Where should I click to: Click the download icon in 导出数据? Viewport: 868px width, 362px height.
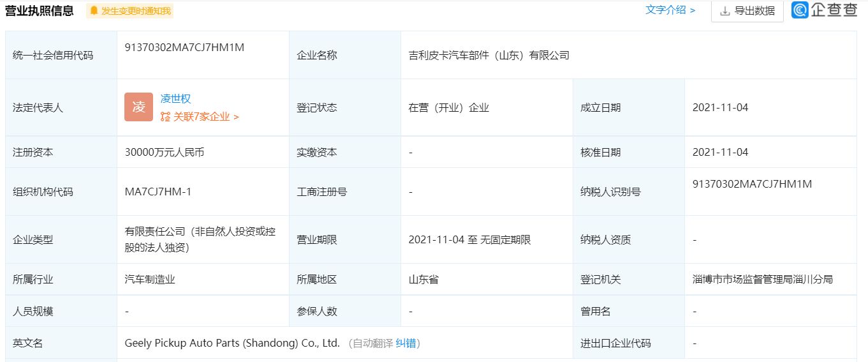point(725,11)
